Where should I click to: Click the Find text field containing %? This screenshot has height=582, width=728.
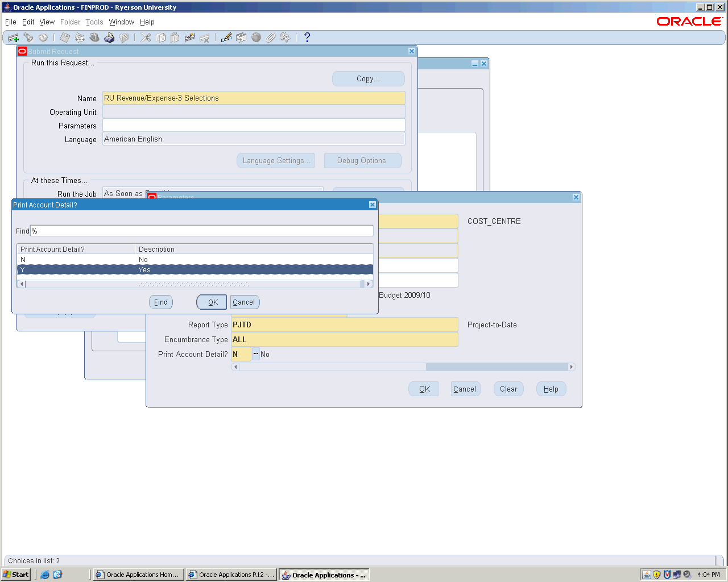pyautogui.click(x=201, y=231)
